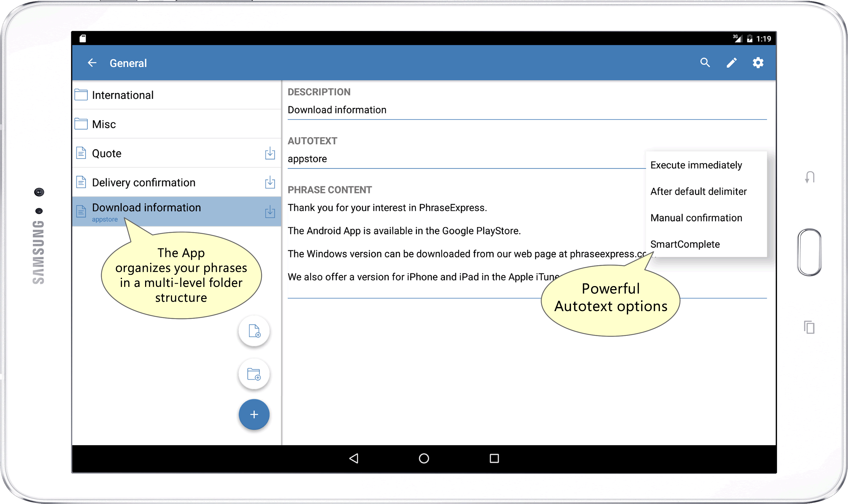Tap the Download information document icon

(x=81, y=212)
